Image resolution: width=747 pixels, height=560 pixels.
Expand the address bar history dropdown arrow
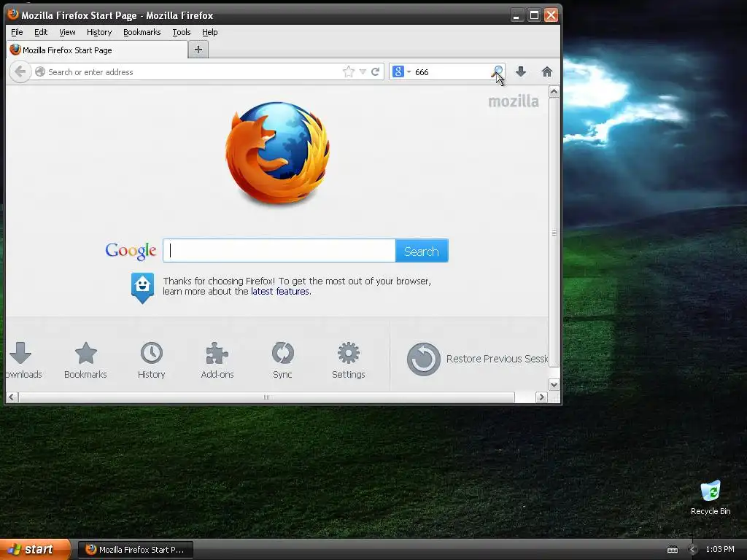[x=363, y=72]
